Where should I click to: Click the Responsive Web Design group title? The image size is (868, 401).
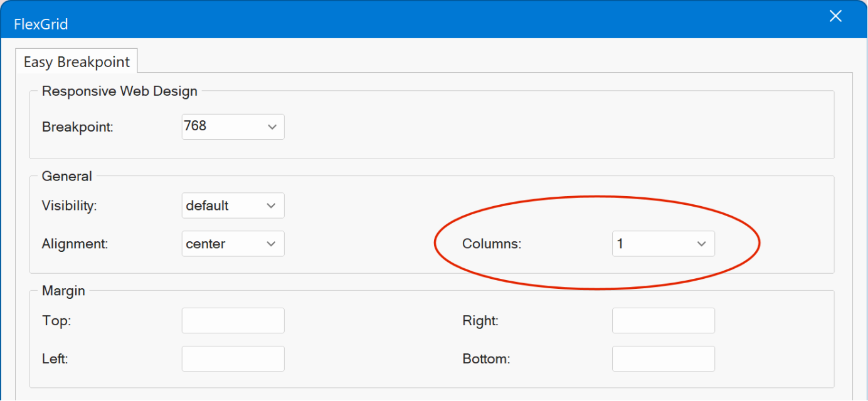[119, 91]
